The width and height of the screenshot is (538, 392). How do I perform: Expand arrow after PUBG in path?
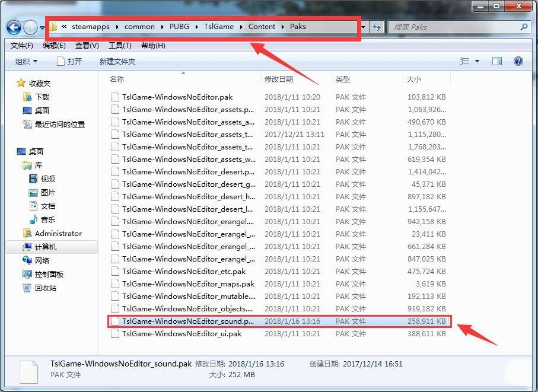196,27
